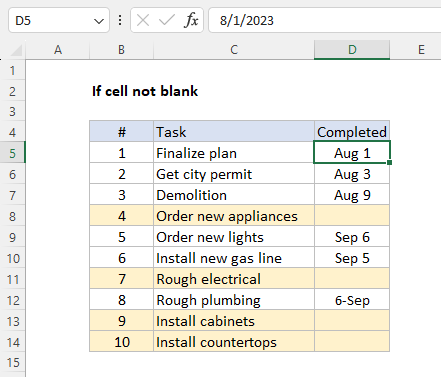Select task number 7 cell
The height and width of the screenshot is (377, 441).
tap(121, 279)
